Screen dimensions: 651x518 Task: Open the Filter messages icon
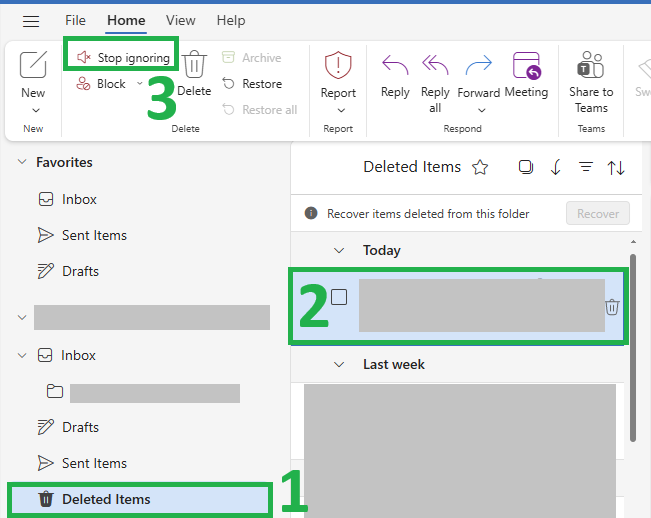[x=586, y=167]
